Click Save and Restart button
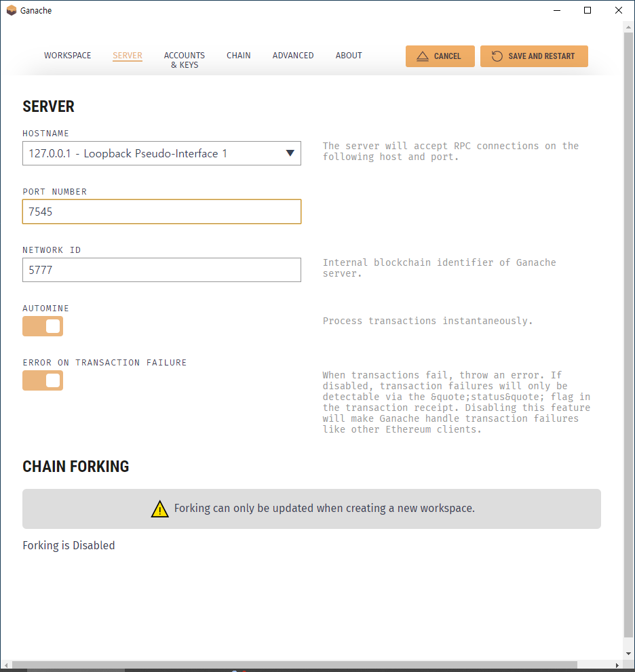The width and height of the screenshot is (635, 672). [534, 56]
